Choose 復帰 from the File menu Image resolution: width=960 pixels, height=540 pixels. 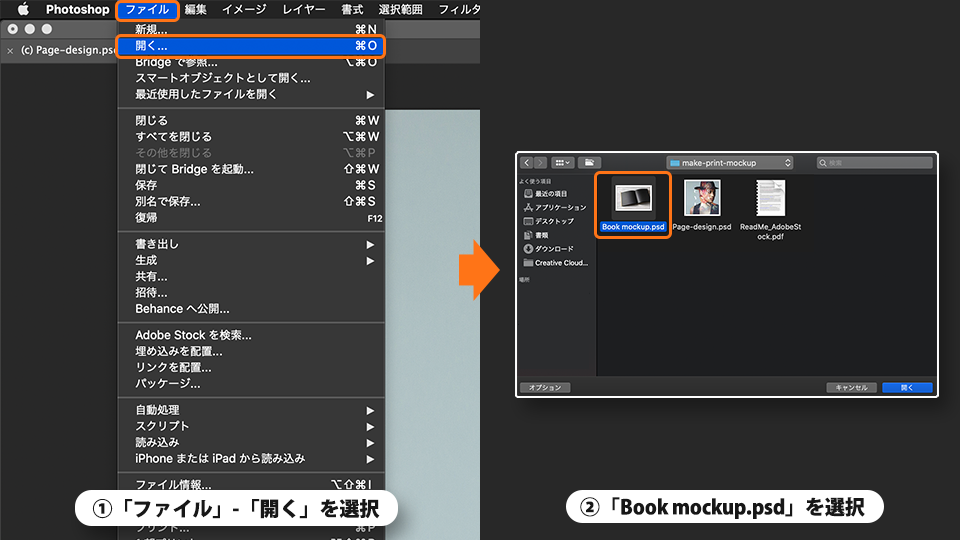pyautogui.click(x=251, y=217)
